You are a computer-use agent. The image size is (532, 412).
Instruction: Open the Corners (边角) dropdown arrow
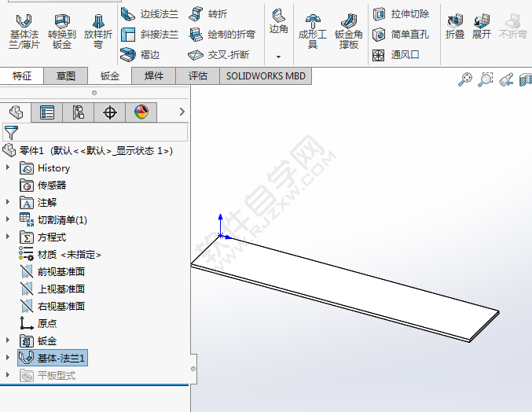pos(278,57)
